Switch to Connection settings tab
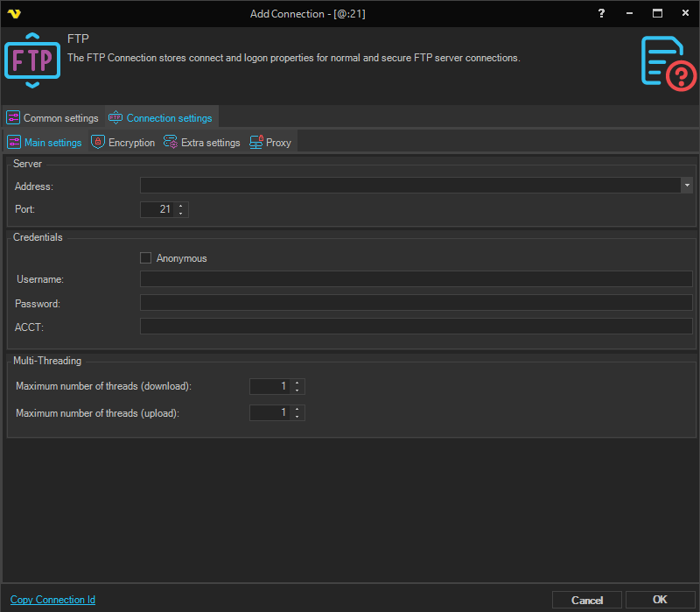700x612 pixels. (x=161, y=118)
